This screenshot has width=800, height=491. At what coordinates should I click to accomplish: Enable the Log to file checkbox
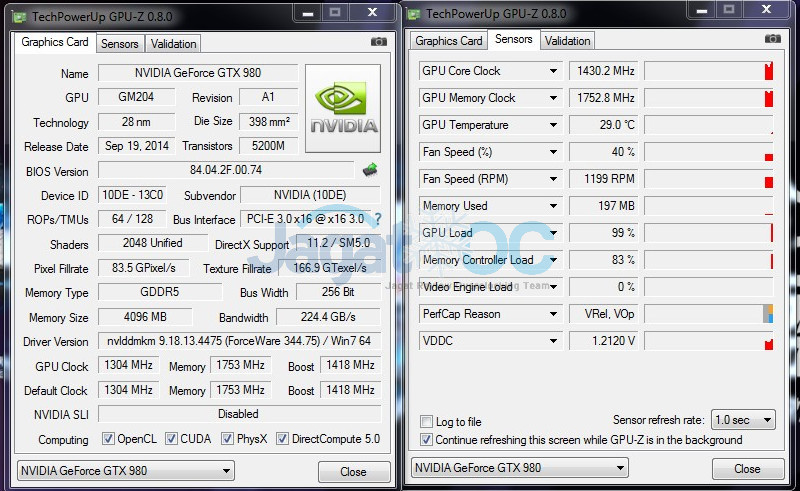click(426, 422)
